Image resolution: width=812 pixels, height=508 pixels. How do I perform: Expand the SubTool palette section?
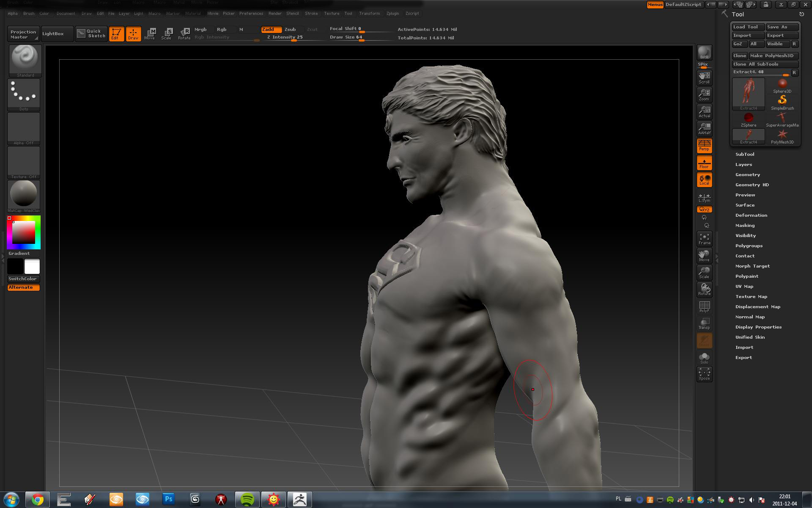[745, 155]
